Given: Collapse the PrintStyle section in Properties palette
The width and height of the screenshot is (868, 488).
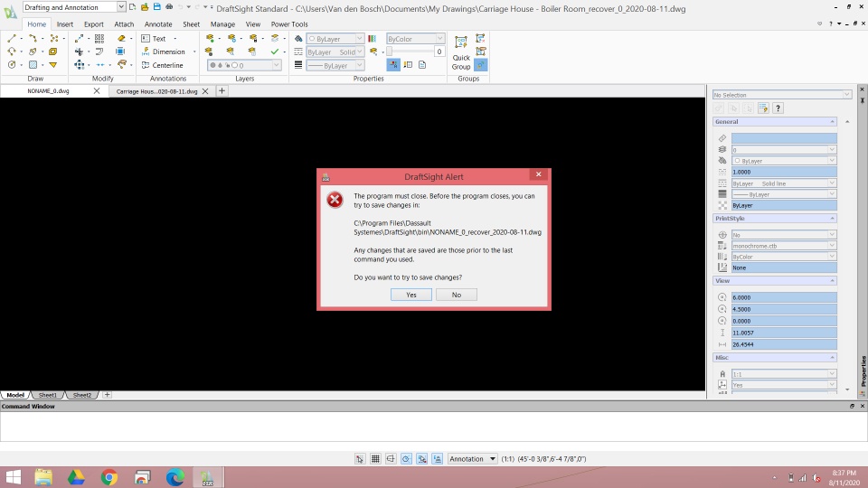Looking at the screenshot, I should 832,219.
